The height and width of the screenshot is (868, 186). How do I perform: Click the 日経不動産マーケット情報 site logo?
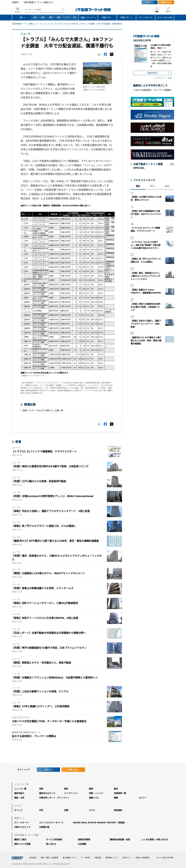[x=93, y=10]
